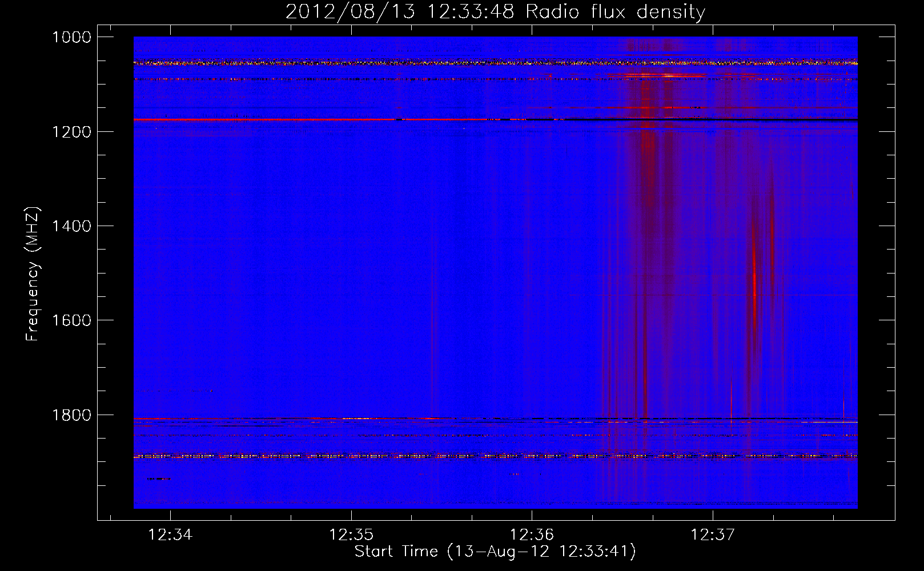Click the 12:36 time tick label
The width and height of the screenshot is (924, 571).
pos(532,535)
